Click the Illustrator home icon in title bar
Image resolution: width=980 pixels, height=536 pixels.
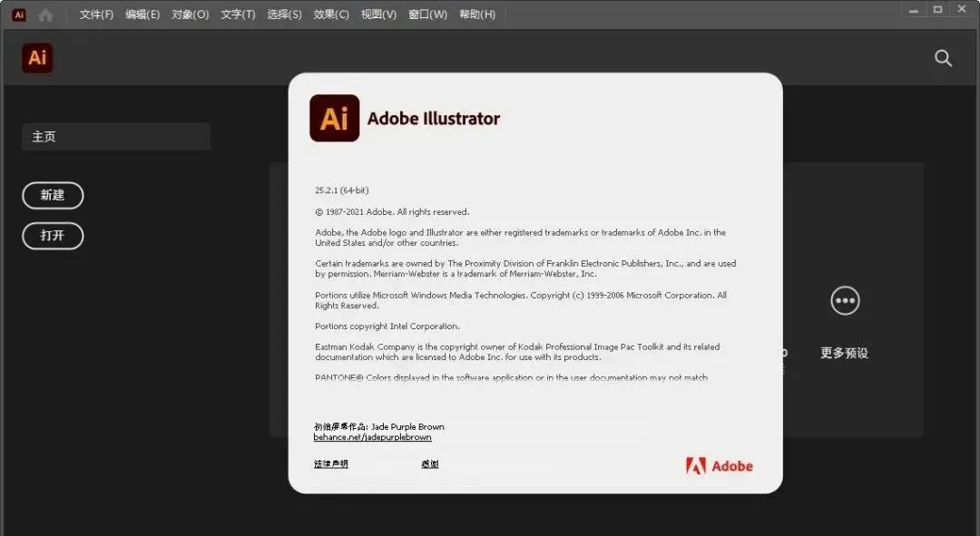45,15
